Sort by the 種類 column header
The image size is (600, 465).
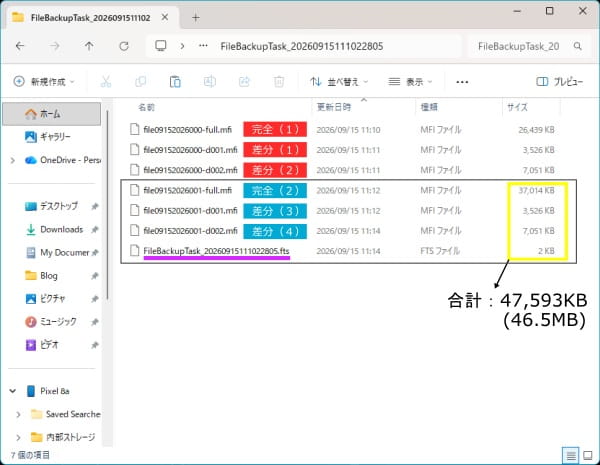(x=429, y=108)
